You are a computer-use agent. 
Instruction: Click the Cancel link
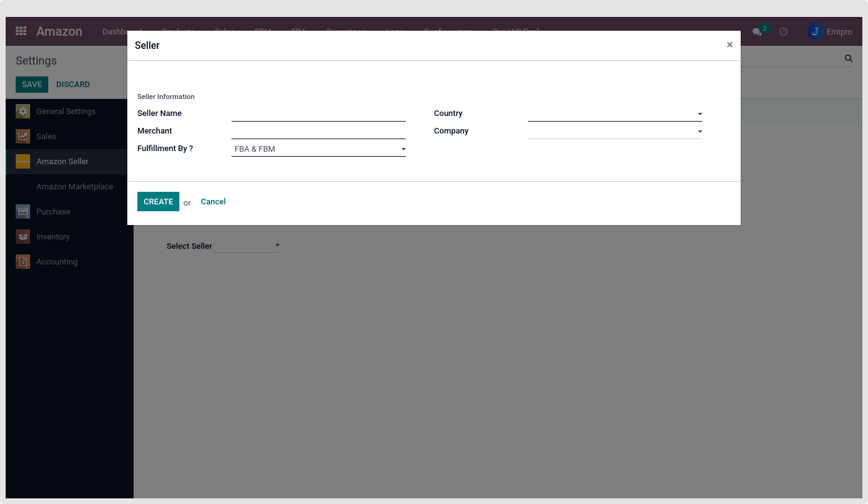tap(213, 202)
